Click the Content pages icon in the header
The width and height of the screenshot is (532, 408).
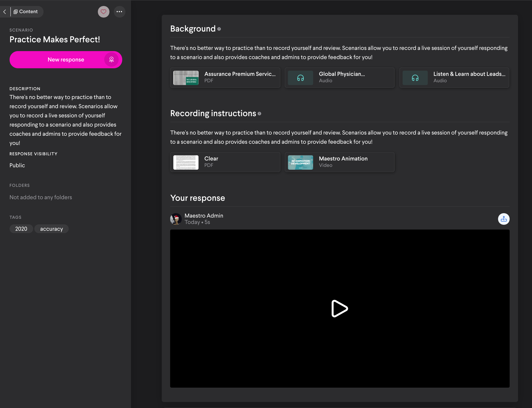pos(16,12)
